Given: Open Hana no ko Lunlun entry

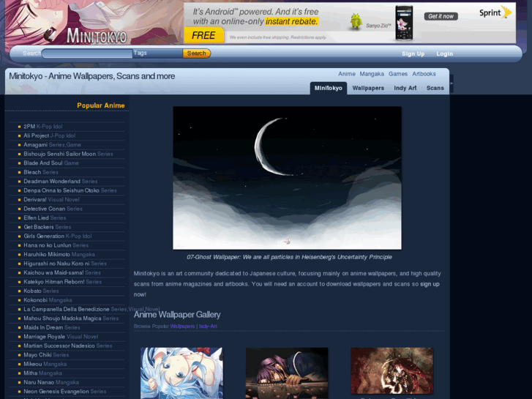Looking at the screenshot, I should [48, 245].
